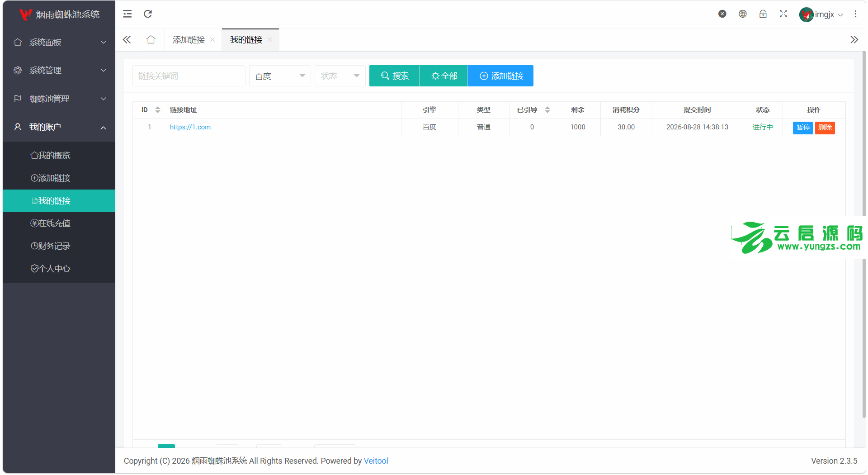868x475 pixels.
Task: Click the imgjx user avatar
Action: (x=806, y=14)
